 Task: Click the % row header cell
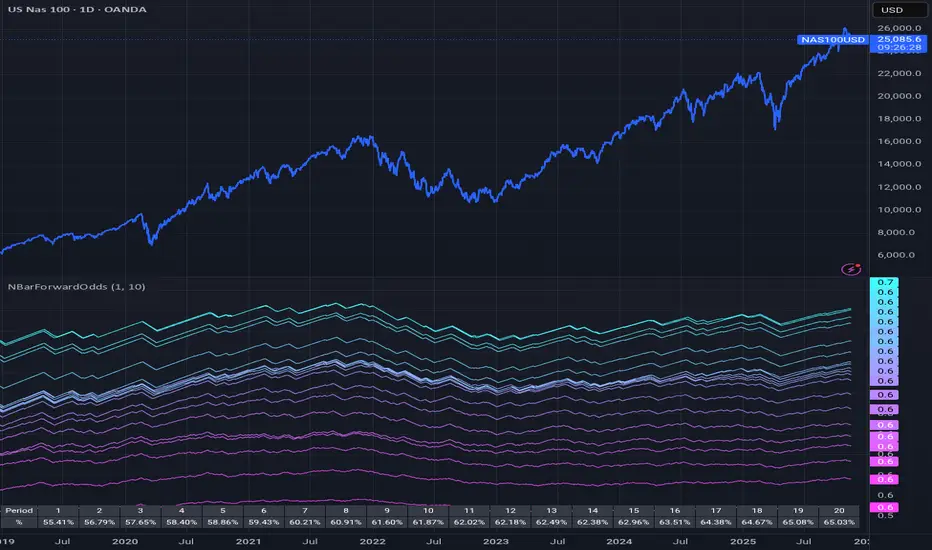19,522
